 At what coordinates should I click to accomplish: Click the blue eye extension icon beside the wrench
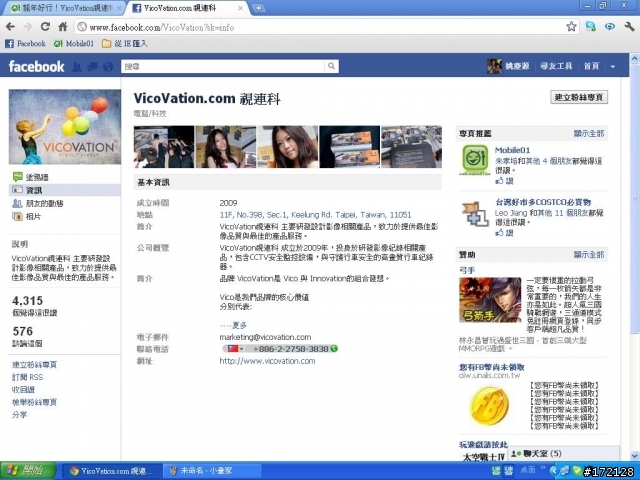610,27
